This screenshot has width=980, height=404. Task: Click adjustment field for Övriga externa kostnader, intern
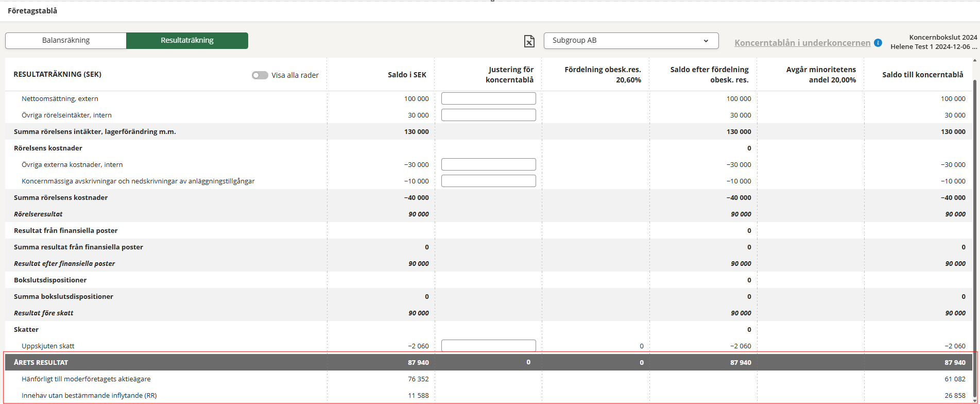tap(488, 164)
